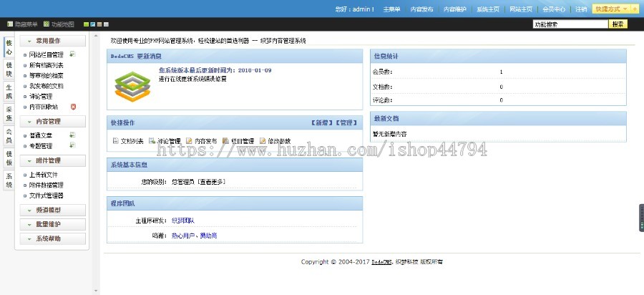Expand the 频道模型 menu section
The image size is (644, 295).
[53, 210]
